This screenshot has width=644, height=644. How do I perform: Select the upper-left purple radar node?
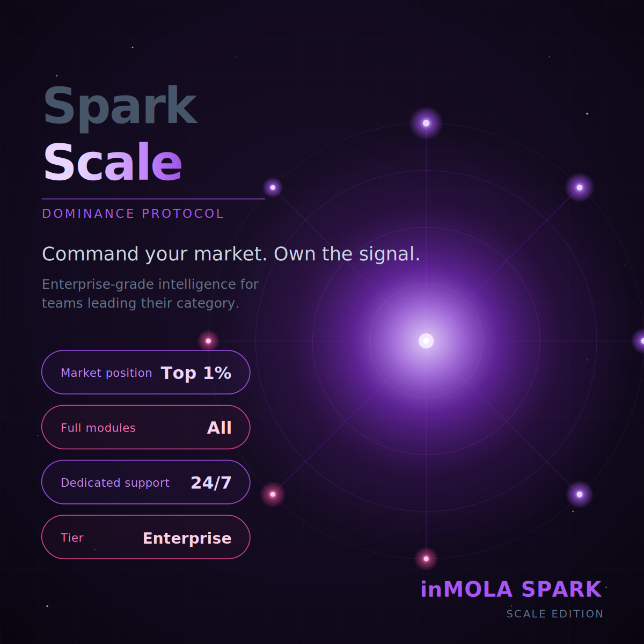(x=273, y=187)
